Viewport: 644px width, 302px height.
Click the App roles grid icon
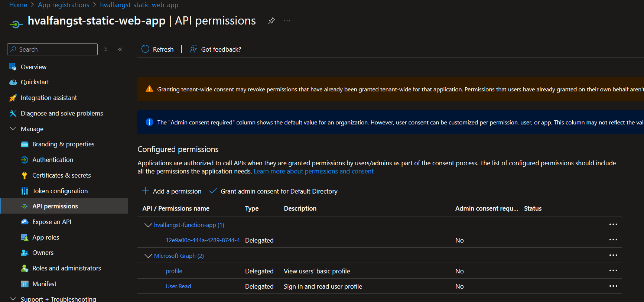click(25, 237)
